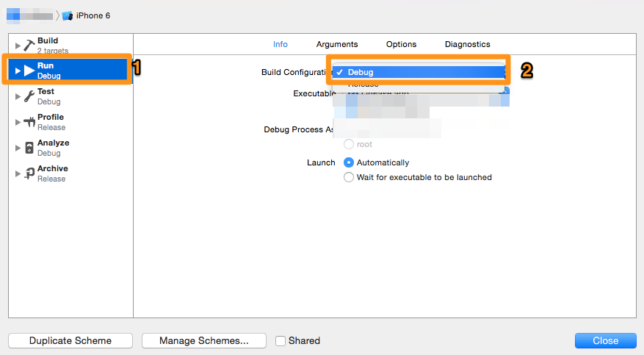644x355 pixels.
Task: Enable the Shared checkbox
Action: pyautogui.click(x=281, y=341)
